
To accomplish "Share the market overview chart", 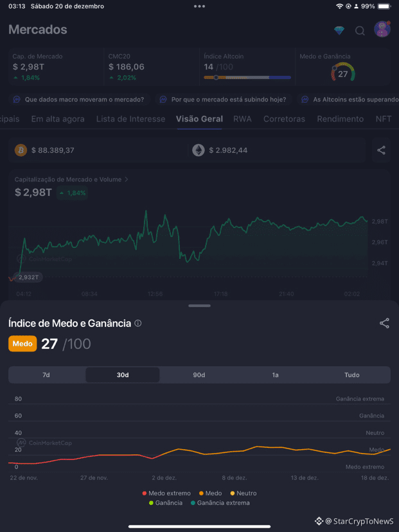I will pos(381,150).
